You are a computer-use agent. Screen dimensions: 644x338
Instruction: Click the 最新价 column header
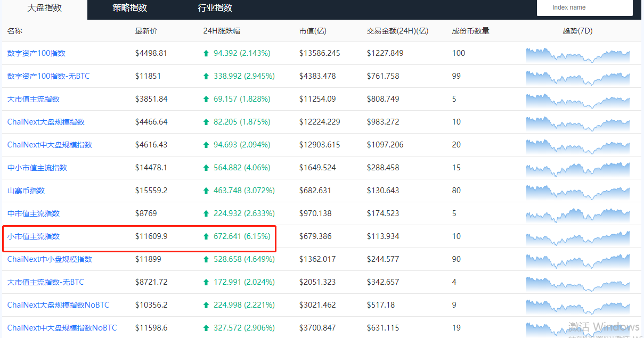(x=146, y=31)
